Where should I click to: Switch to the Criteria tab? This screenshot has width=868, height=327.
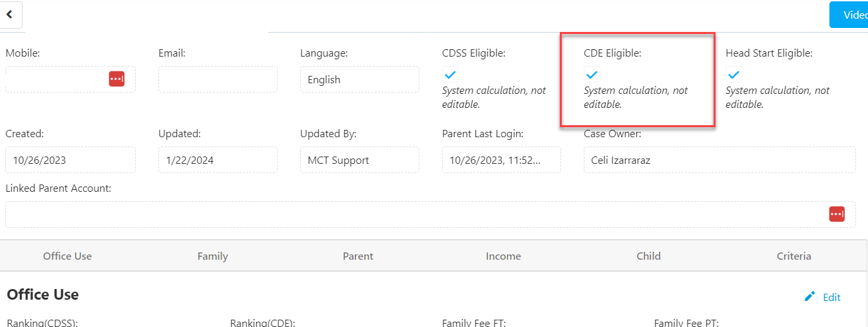793,256
